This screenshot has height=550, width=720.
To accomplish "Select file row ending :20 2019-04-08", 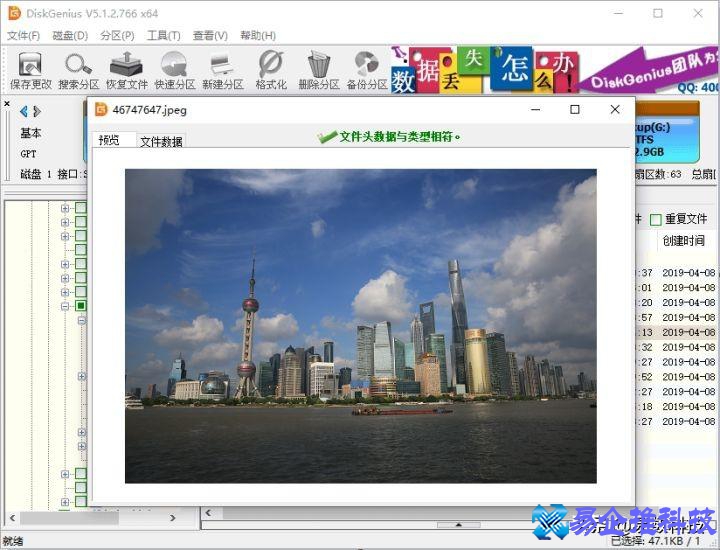I will click(677, 303).
